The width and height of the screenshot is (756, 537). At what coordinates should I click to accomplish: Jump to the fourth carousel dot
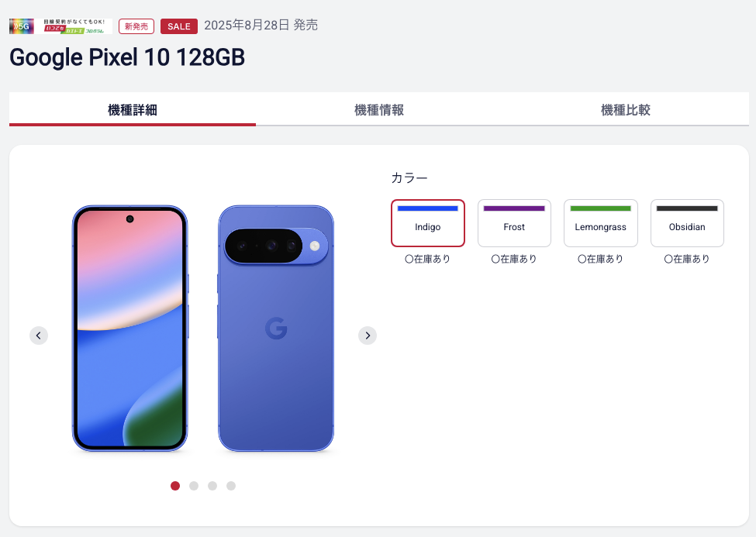231,486
